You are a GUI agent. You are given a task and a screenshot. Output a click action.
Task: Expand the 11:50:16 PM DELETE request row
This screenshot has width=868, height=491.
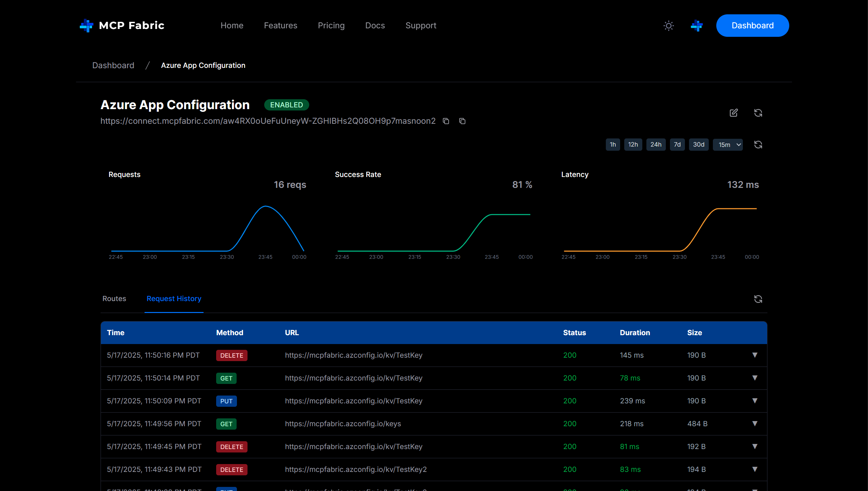755,355
